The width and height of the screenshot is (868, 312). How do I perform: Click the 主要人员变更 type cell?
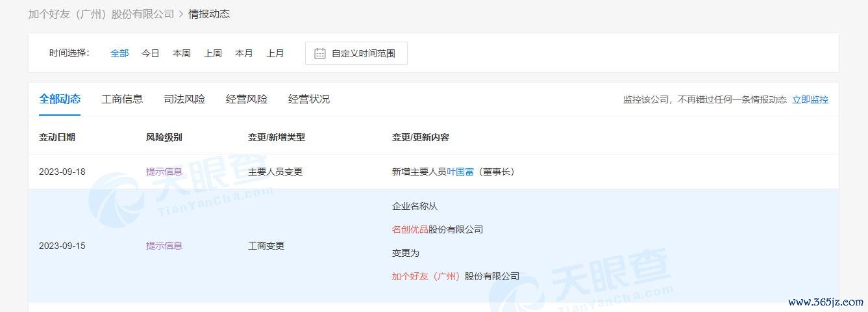[275, 172]
